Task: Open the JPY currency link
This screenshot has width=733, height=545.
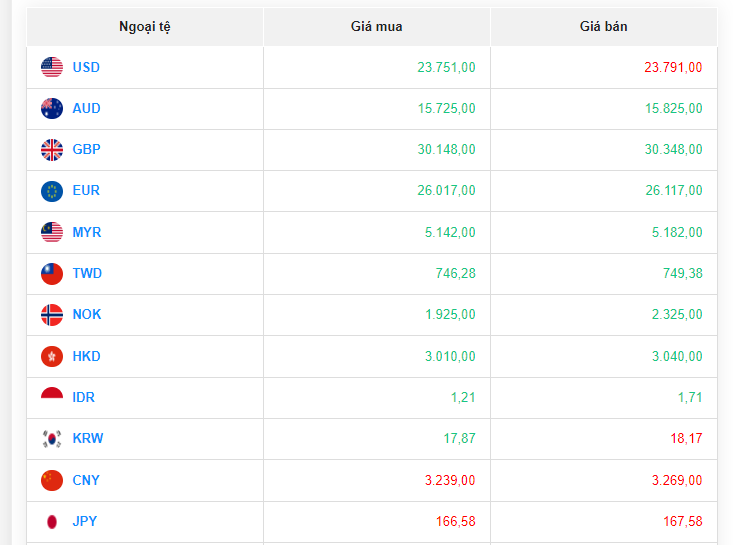Action: tap(85, 521)
